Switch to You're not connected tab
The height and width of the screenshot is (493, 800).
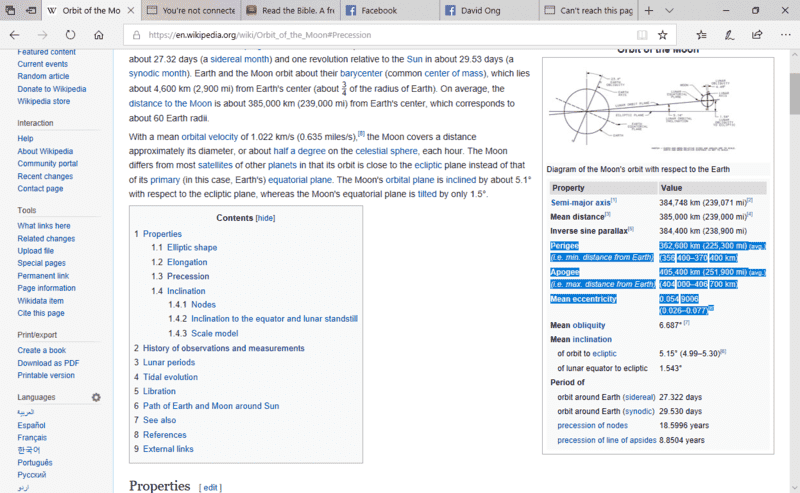[191, 10]
